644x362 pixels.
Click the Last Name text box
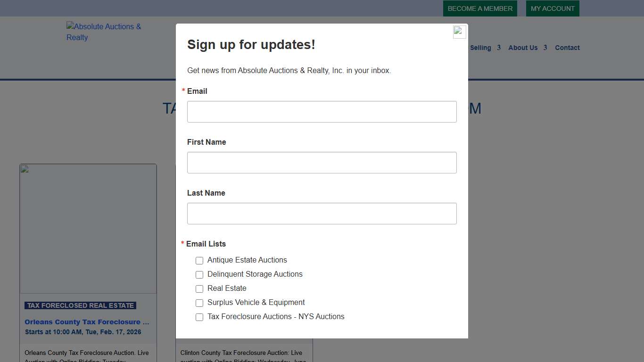(x=322, y=214)
